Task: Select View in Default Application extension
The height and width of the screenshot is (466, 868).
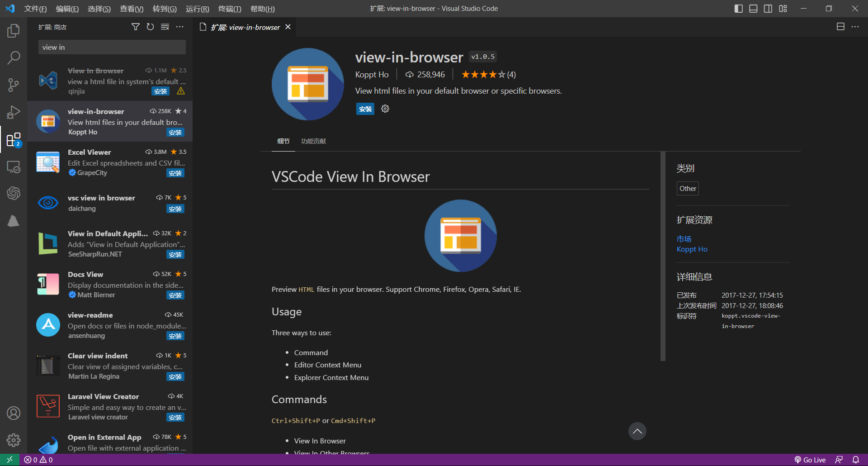Action: 110,243
